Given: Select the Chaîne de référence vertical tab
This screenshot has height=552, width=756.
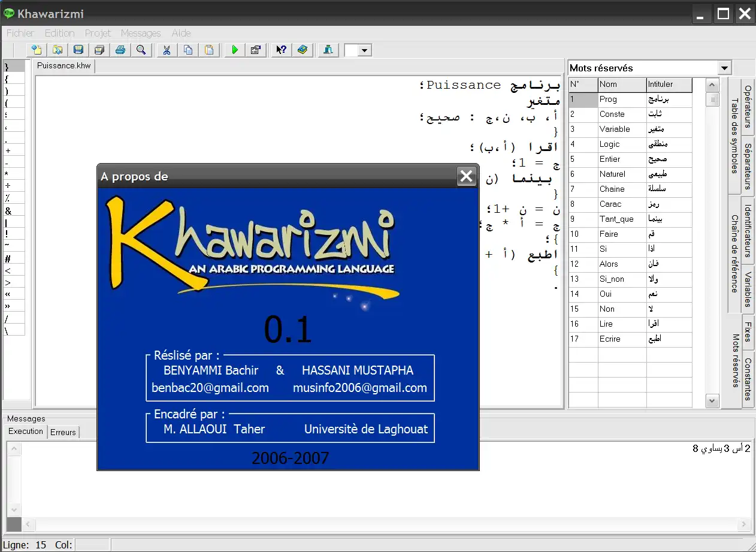Looking at the screenshot, I should (734, 254).
